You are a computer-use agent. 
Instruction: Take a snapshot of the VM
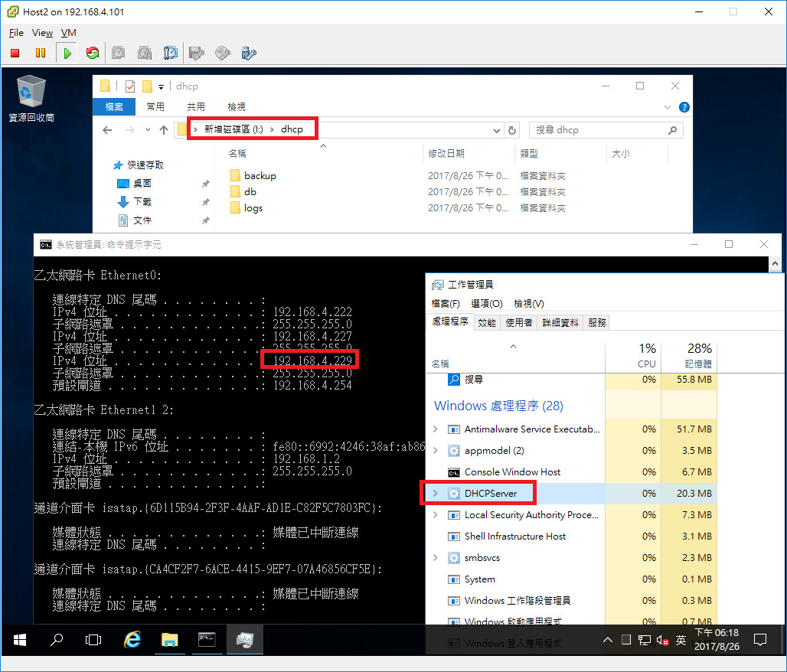pyautogui.click(x=119, y=53)
